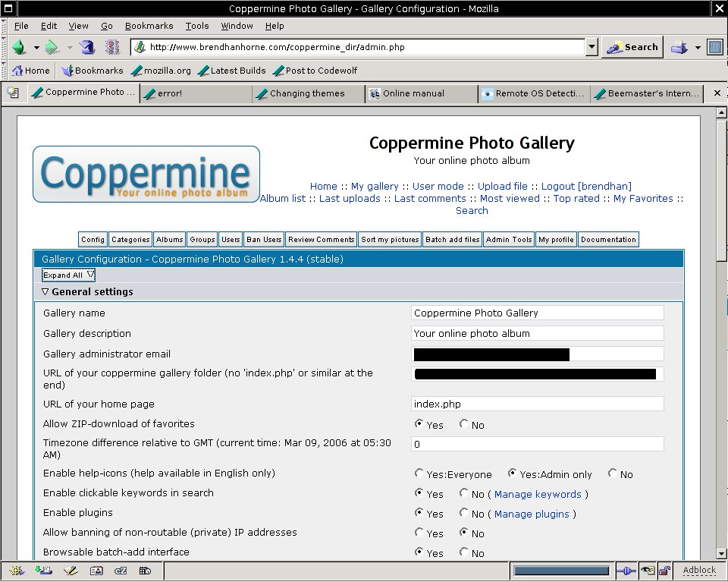
Task: Click the security padlock status icon
Action: coord(664,571)
